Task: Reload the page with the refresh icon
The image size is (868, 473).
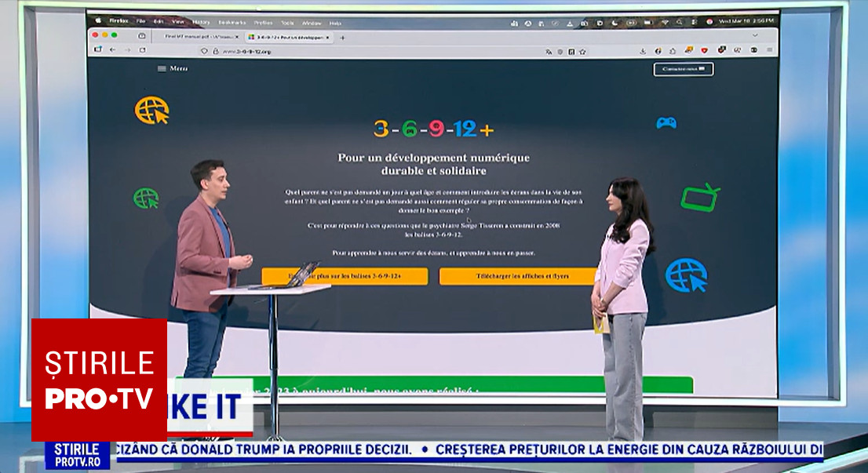Action: tap(142, 50)
